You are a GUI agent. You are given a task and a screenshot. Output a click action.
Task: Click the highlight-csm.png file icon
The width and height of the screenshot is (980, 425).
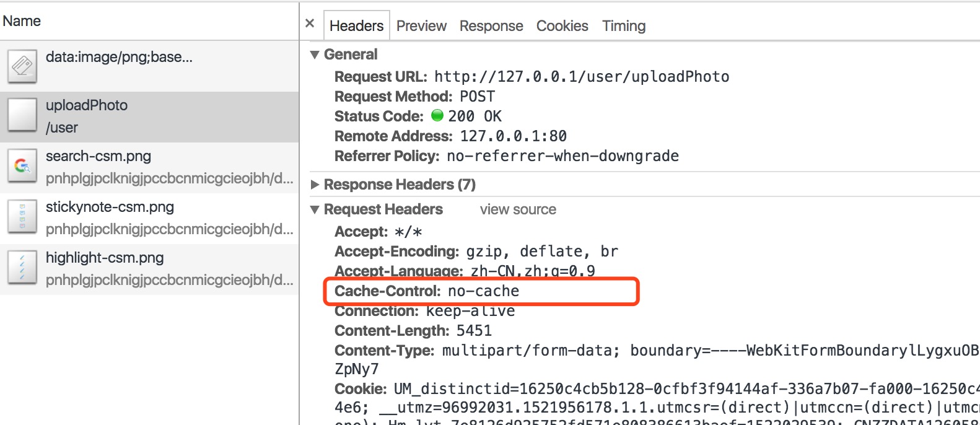[x=22, y=268]
